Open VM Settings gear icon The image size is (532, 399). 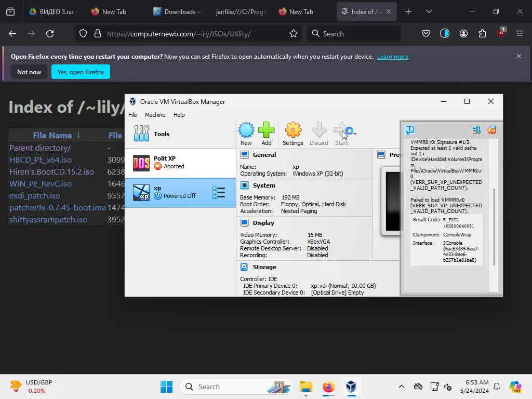click(293, 134)
